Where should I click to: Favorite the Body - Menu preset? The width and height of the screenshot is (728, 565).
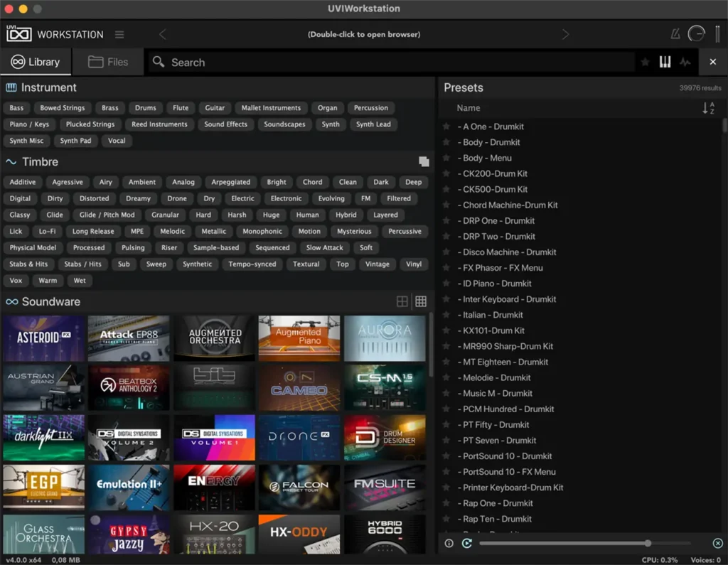(446, 158)
